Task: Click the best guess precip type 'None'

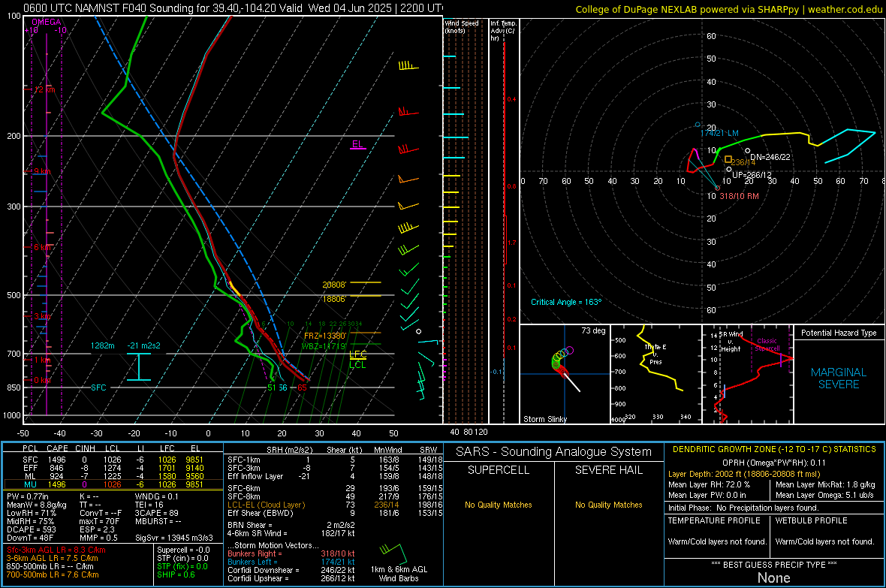Action: [773, 577]
